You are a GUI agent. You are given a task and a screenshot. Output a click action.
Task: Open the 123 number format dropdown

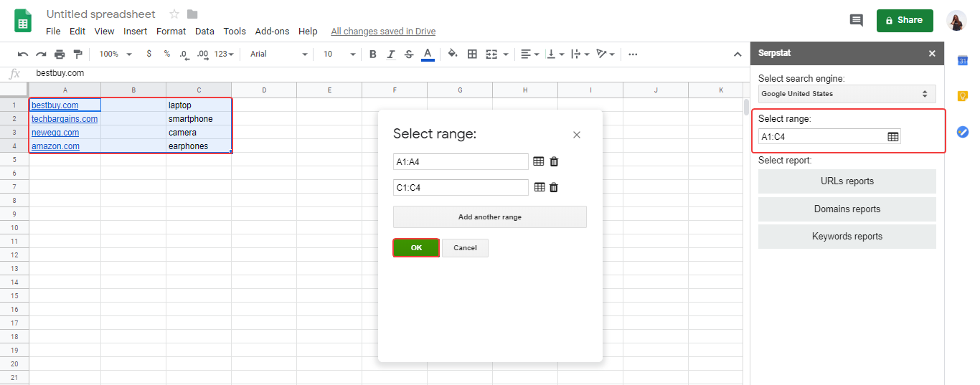pos(224,54)
